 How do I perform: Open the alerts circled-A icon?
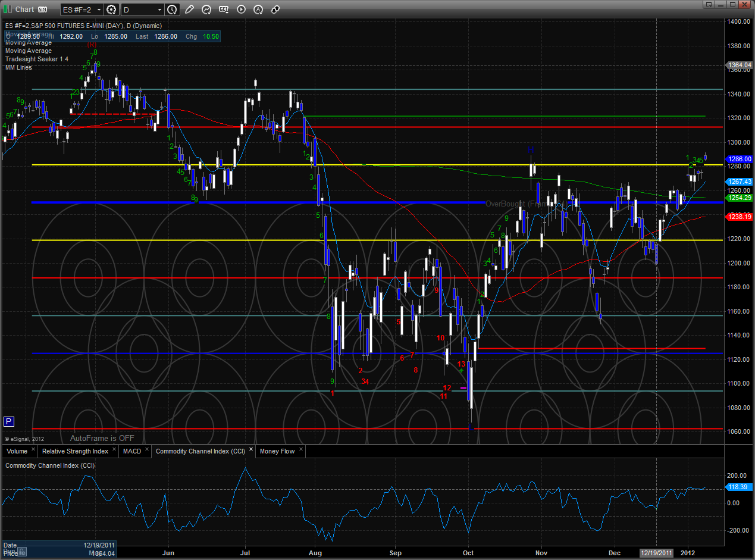click(x=258, y=10)
